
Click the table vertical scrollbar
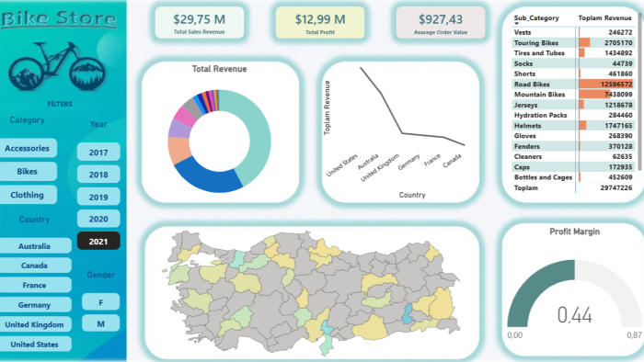[x=639, y=92]
